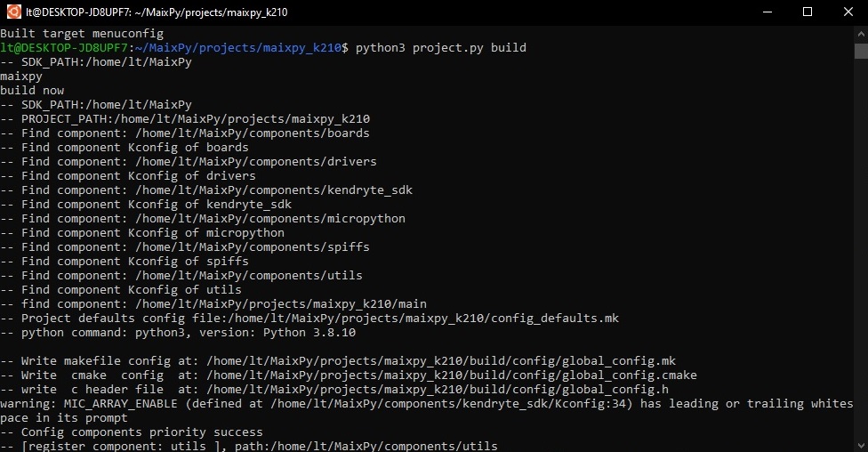The width and height of the screenshot is (868, 452).
Task: Click the path ending in 'global_config.h'
Action: point(438,390)
